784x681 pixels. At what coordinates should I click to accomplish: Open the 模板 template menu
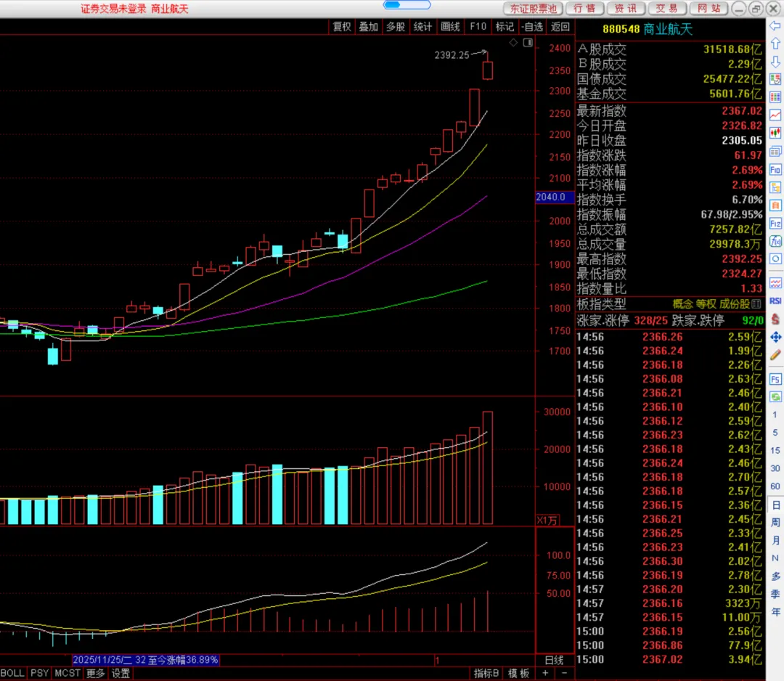tap(519, 674)
